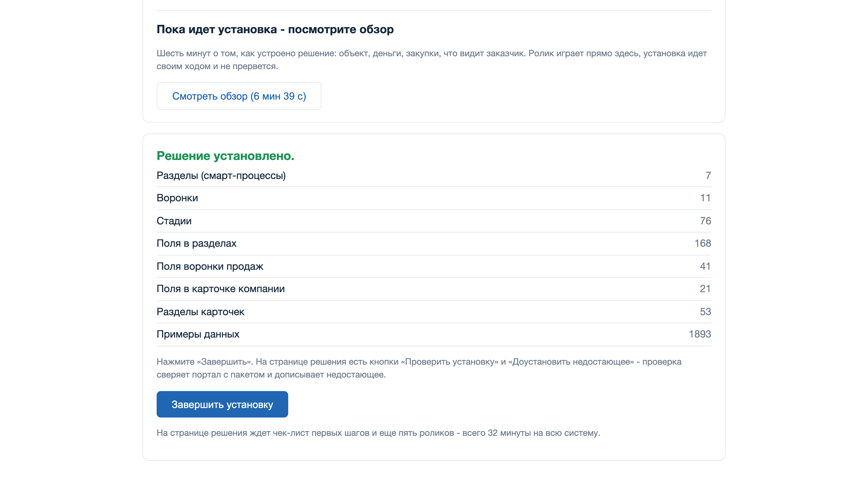Click the «Поля в карточке компании» row
This screenshot has width=868, height=488.
click(434, 289)
